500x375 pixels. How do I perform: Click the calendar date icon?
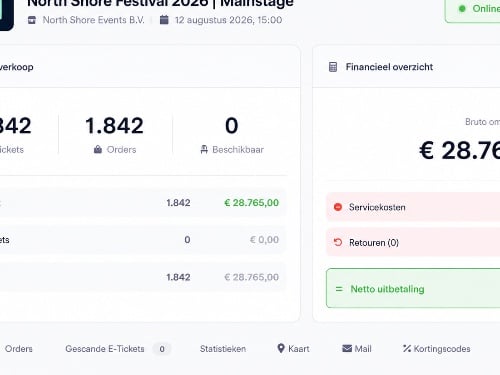click(x=164, y=20)
